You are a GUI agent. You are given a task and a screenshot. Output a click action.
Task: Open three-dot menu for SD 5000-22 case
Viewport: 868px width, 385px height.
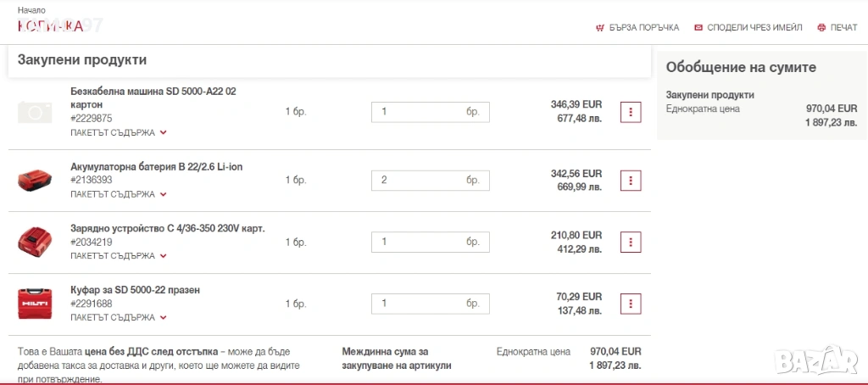point(631,304)
